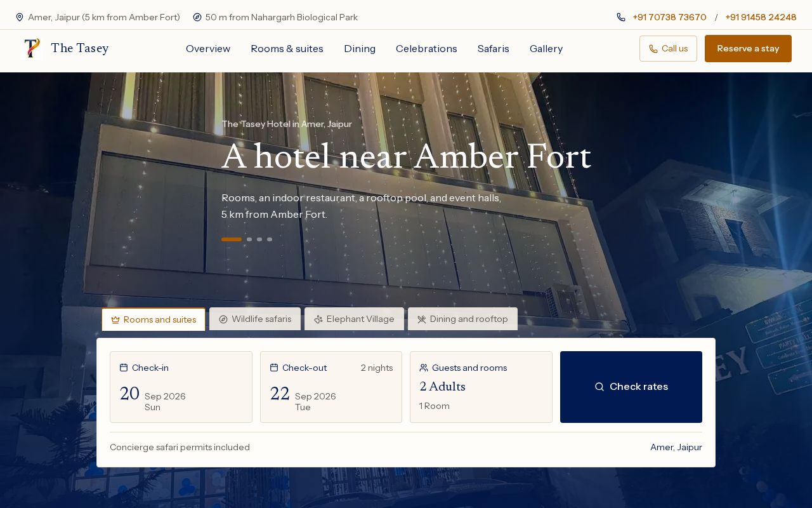812x508 pixels.
Task: Click the compass icon beside Nahargarh Biological Park
Action: 197,17
